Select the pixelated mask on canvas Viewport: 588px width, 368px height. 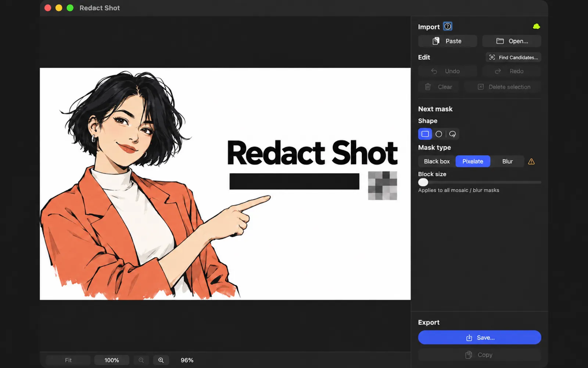click(x=383, y=185)
